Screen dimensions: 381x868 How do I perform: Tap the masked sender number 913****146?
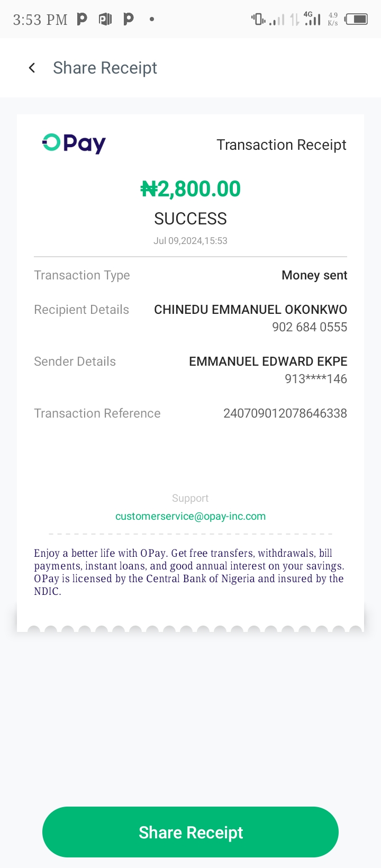[x=315, y=379]
